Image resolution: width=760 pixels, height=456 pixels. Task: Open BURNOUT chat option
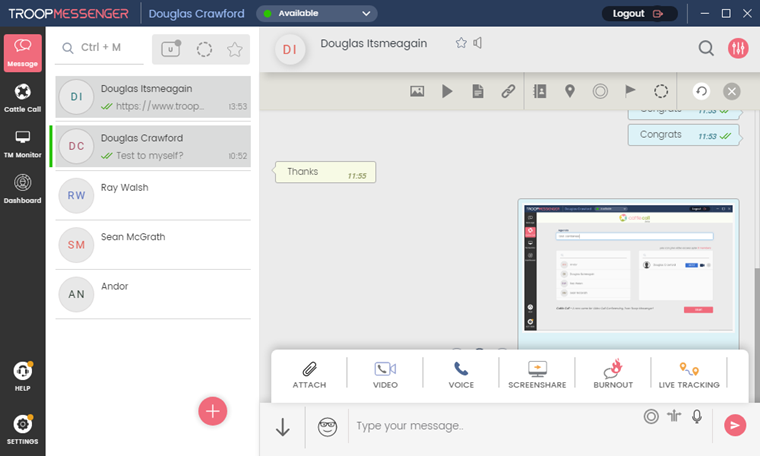[x=613, y=375]
